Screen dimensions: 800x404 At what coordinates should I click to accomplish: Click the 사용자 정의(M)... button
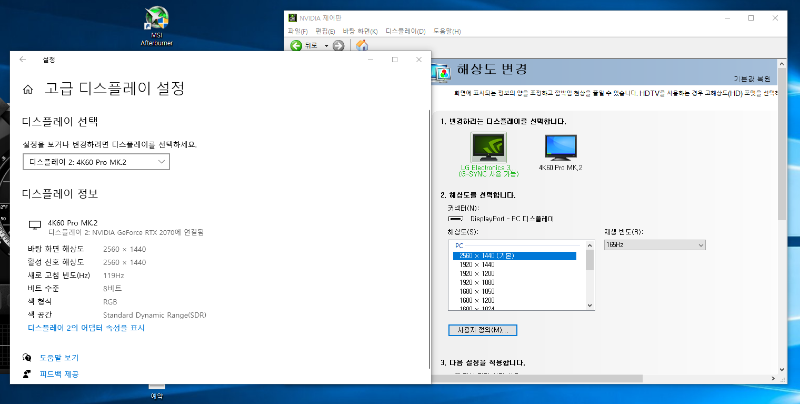[x=482, y=330]
